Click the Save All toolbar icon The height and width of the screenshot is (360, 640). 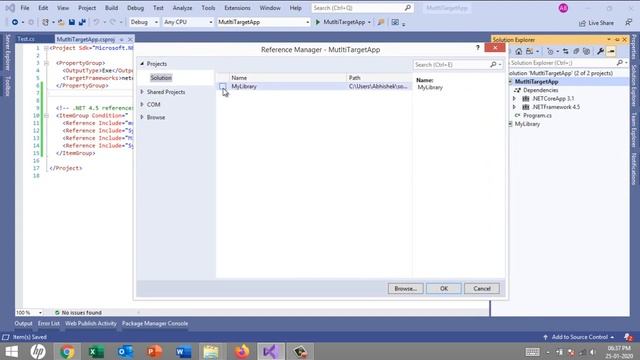pos(82,22)
